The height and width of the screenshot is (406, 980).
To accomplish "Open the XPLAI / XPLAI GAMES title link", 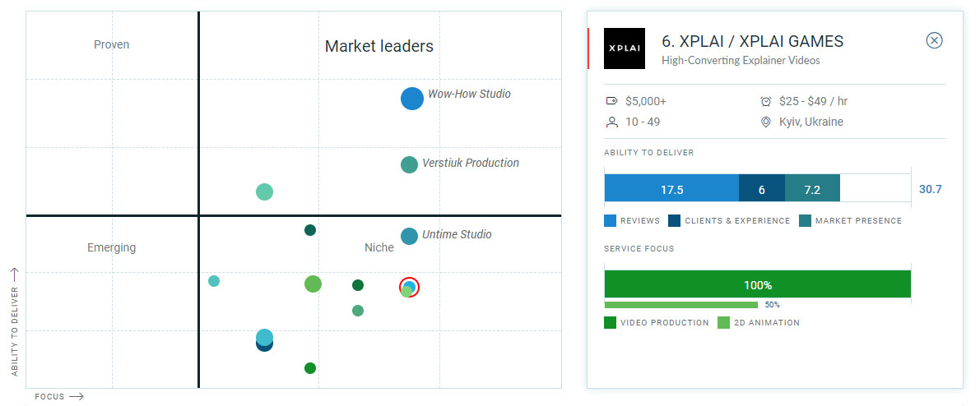I will [x=752, y=41].
